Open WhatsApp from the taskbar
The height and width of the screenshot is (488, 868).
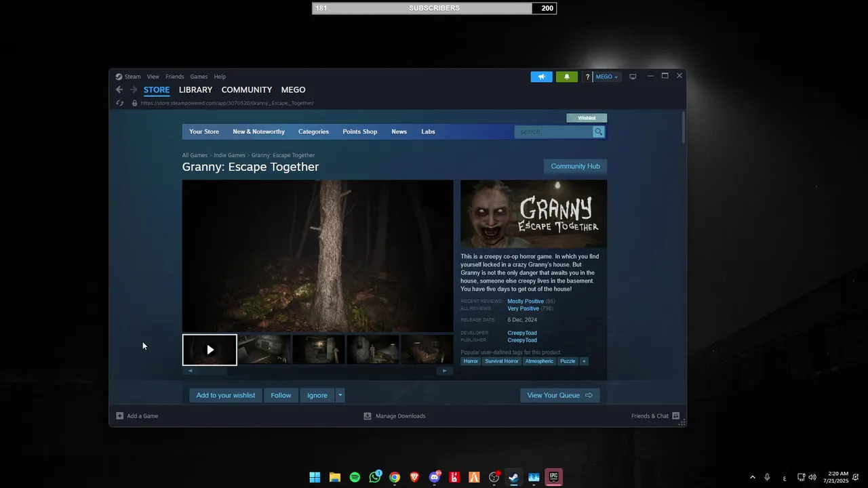click(x=375, y=477)
